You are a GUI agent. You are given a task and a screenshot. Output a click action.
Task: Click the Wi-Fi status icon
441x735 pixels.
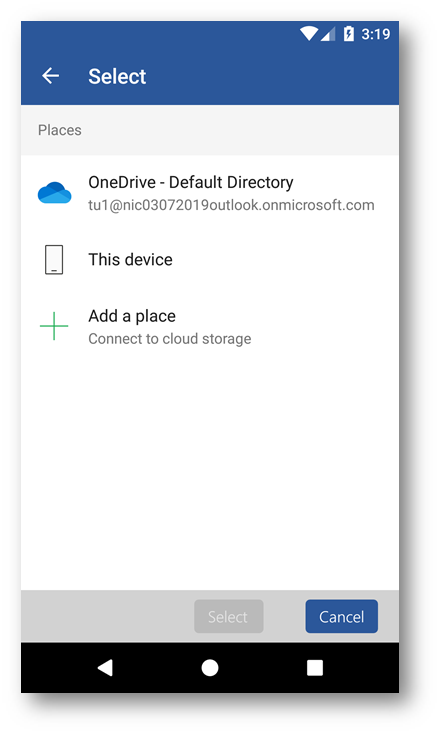click(309, 34)
